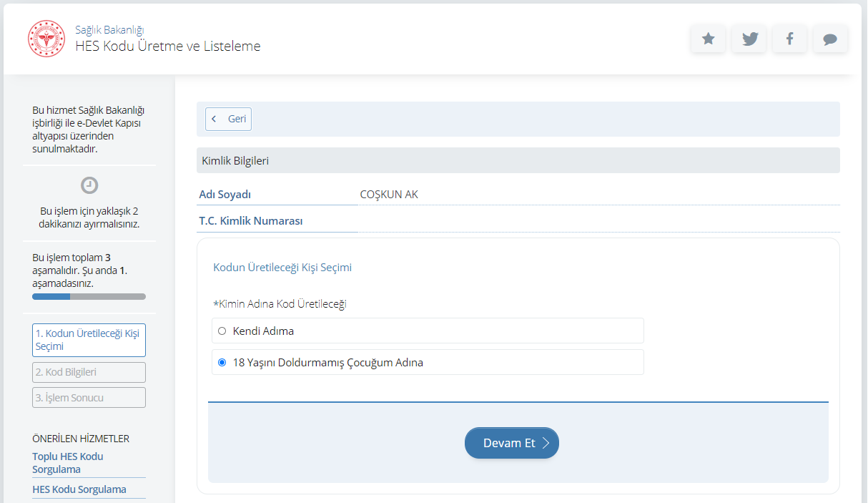
Task: Open the comment speech bubble icon
Action: (830, 39)
